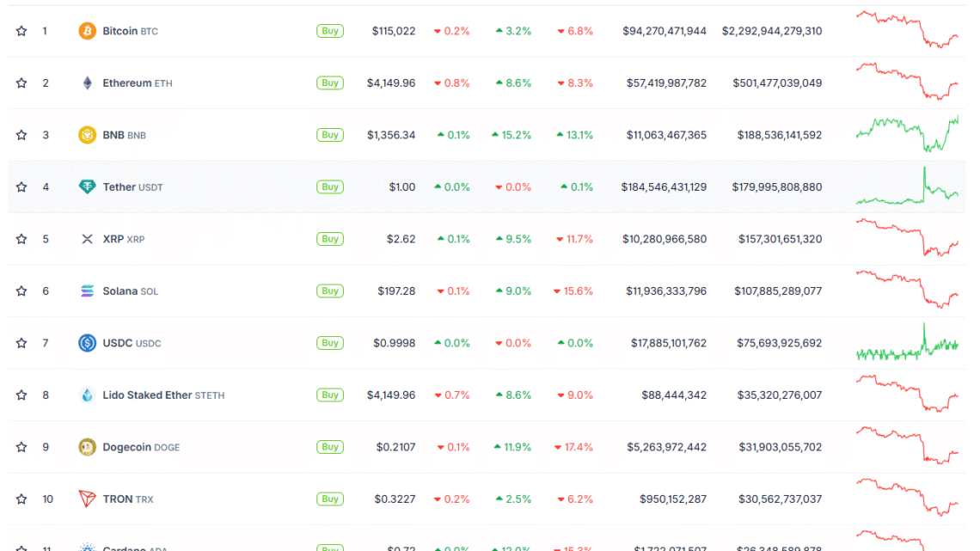
Task: Click the USDC logo icon
Action: pyautogui.click(x=85, y=343)
